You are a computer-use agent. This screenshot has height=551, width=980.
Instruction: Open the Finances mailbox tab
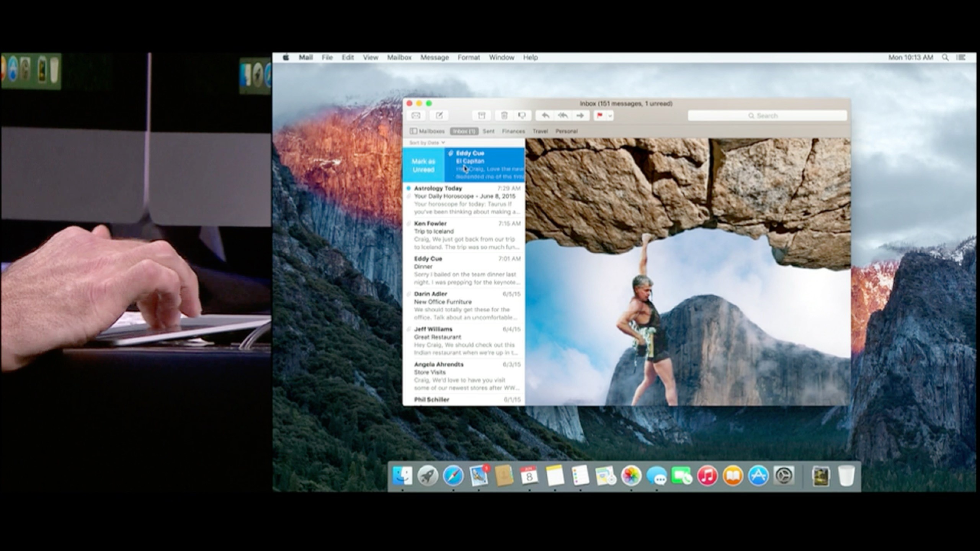[x=513, y=131]
